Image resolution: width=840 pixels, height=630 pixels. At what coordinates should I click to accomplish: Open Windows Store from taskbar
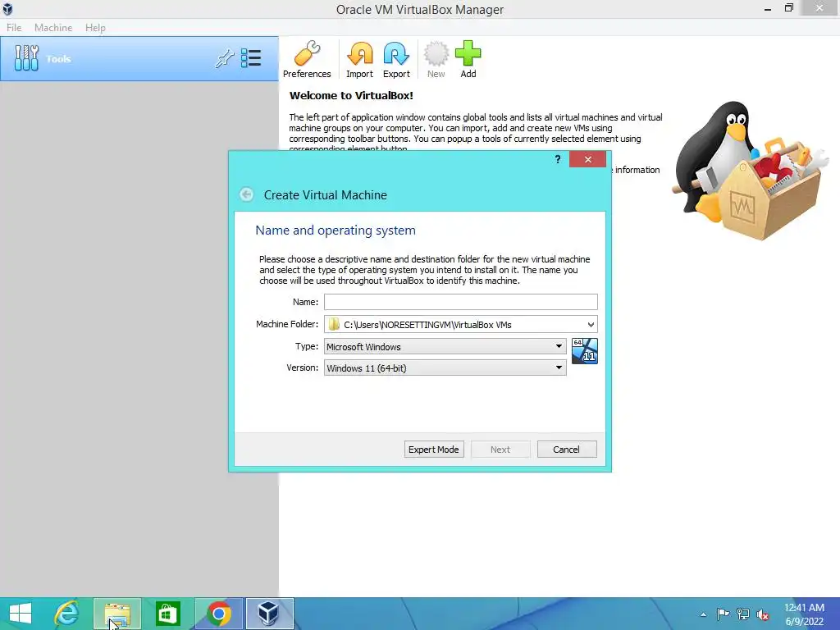tap(167, 614)
